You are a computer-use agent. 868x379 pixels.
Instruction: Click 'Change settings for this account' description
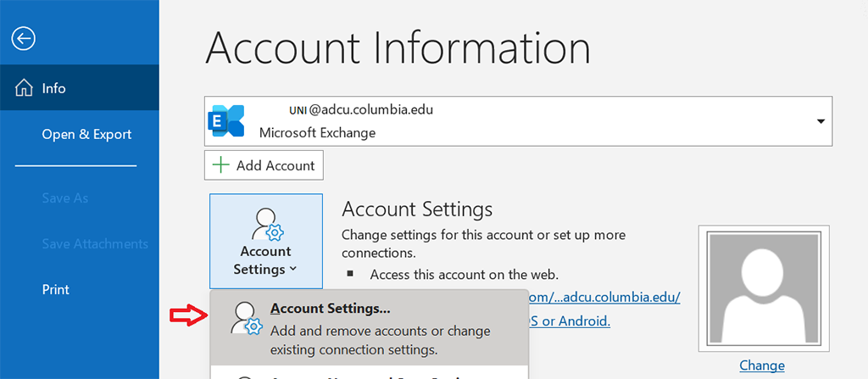(x=483, y=244)
